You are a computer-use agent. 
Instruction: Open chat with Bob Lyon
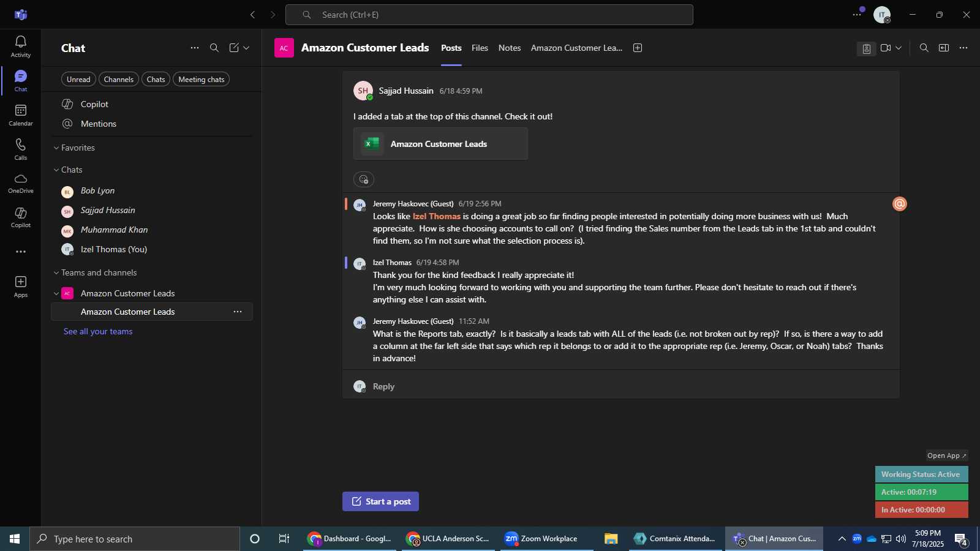click(x=152, y=191)
